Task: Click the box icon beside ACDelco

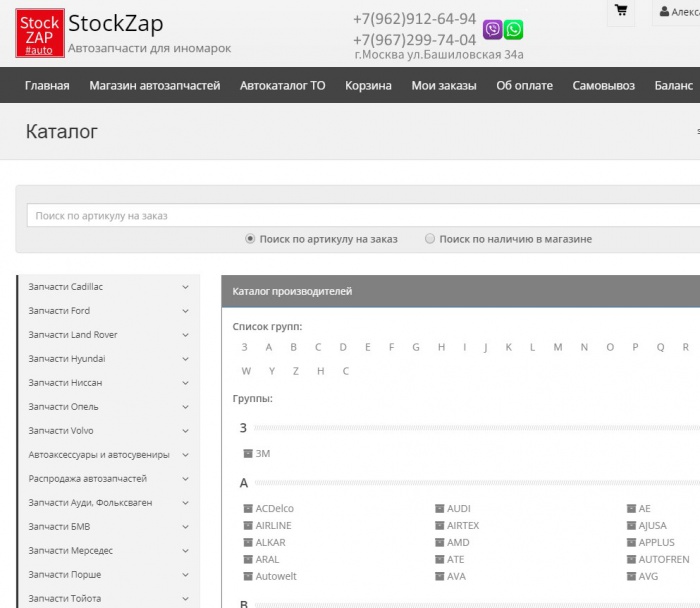Action: coord(248,508)
